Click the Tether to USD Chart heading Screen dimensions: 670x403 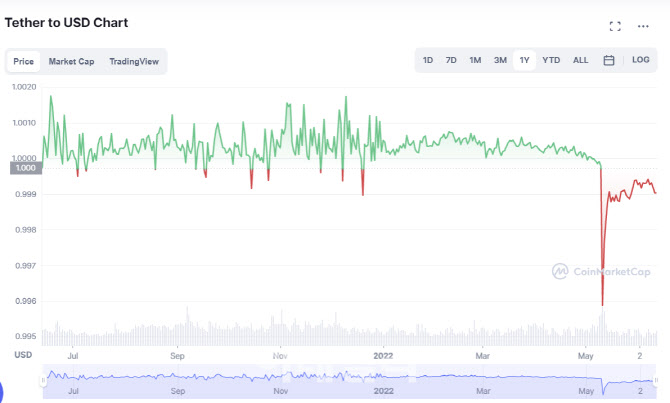[66, 23]
